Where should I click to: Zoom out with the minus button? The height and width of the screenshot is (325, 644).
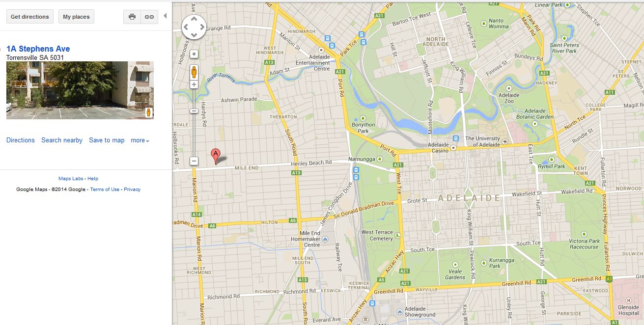click(194, 161)
